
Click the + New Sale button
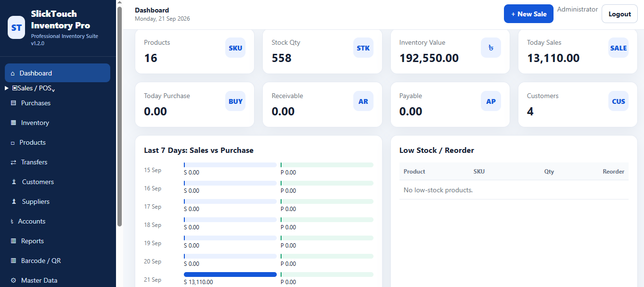tap(528, 14)
